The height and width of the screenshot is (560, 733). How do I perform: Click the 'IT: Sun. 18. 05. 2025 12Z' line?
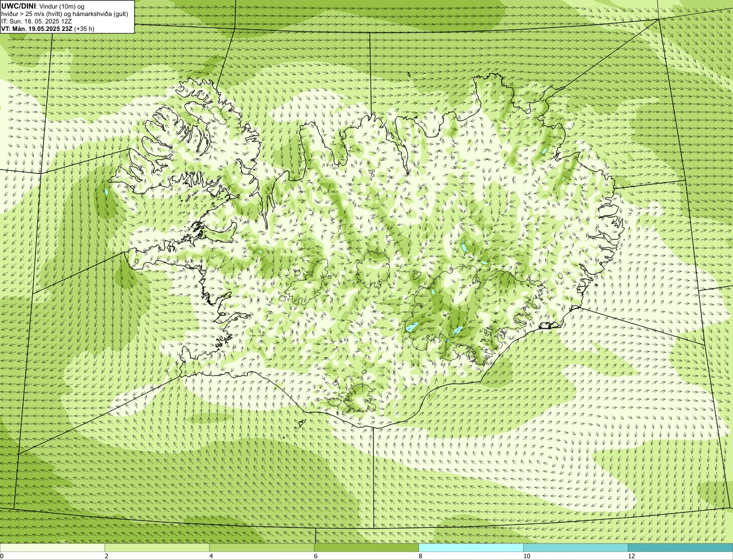37,21
